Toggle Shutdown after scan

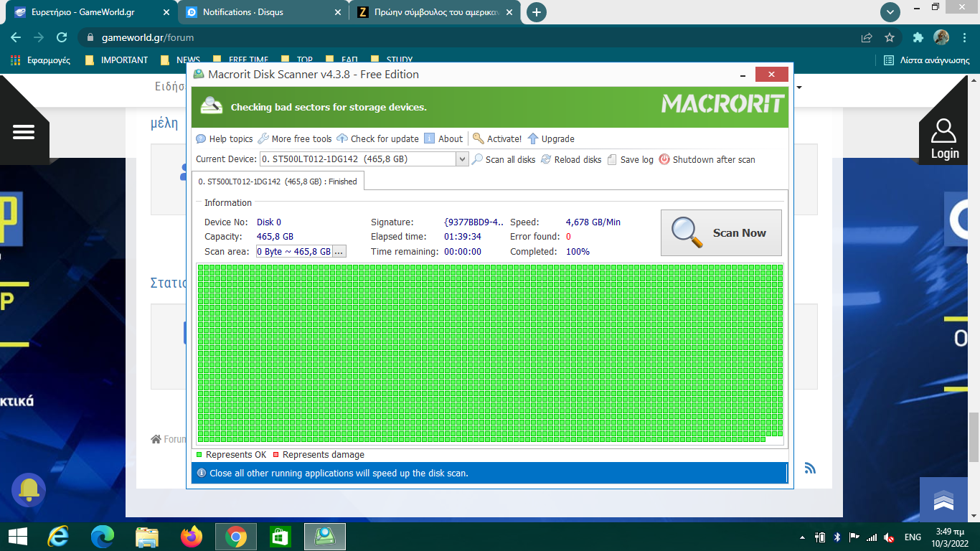[664, 160]
